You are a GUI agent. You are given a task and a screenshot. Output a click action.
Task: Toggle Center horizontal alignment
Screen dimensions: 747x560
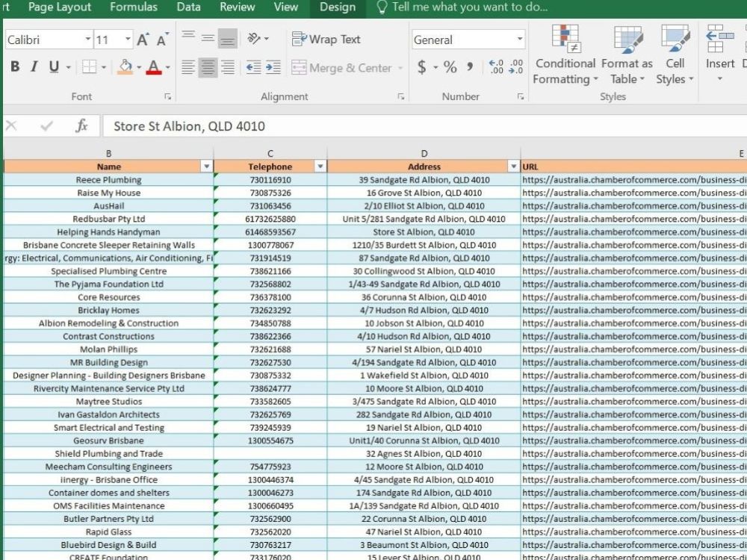208,67
